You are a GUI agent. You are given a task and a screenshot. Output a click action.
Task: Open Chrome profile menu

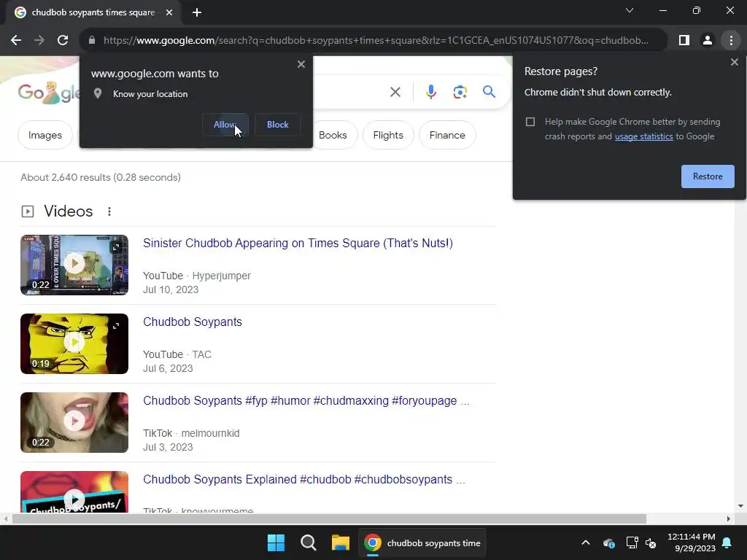click(708, 41)
